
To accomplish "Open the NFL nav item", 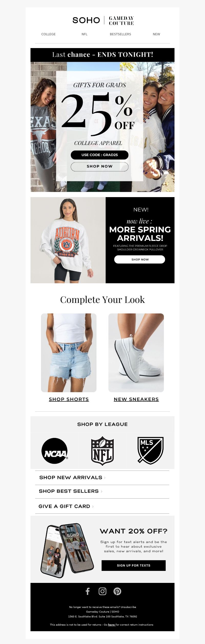I will pyautogui.click(x=85, y=34).
